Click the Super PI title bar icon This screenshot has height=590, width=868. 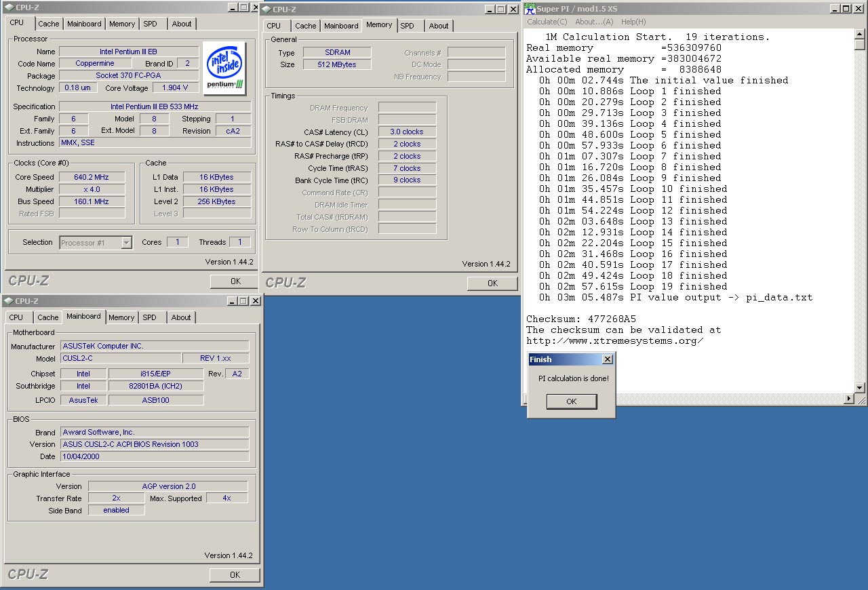(530, 9)
